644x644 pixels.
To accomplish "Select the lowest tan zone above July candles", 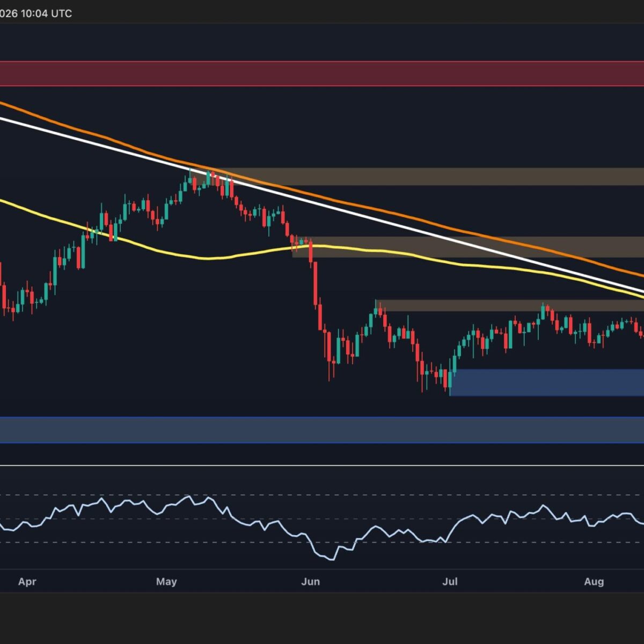I will 510,306.
